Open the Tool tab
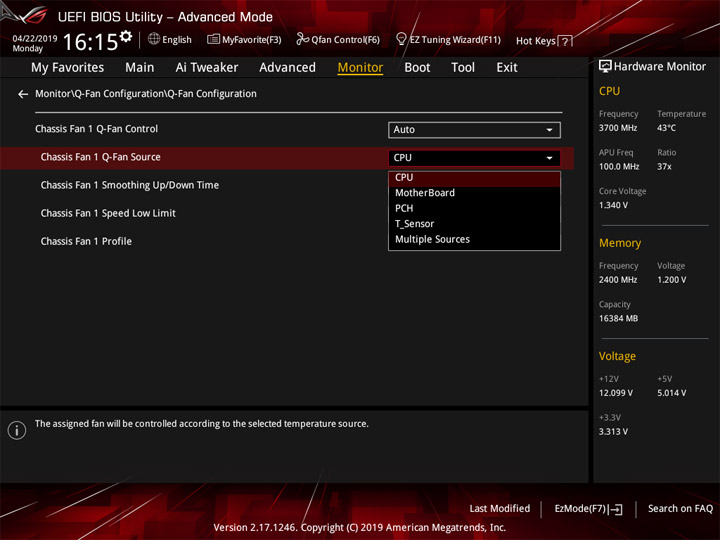Viewport: 720px width, 540px height. click(x=463, y=68)
